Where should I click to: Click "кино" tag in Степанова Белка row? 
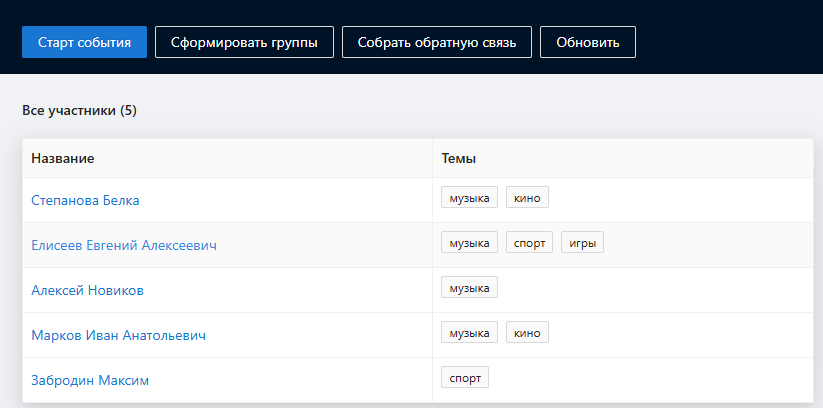tap(527, 198)
